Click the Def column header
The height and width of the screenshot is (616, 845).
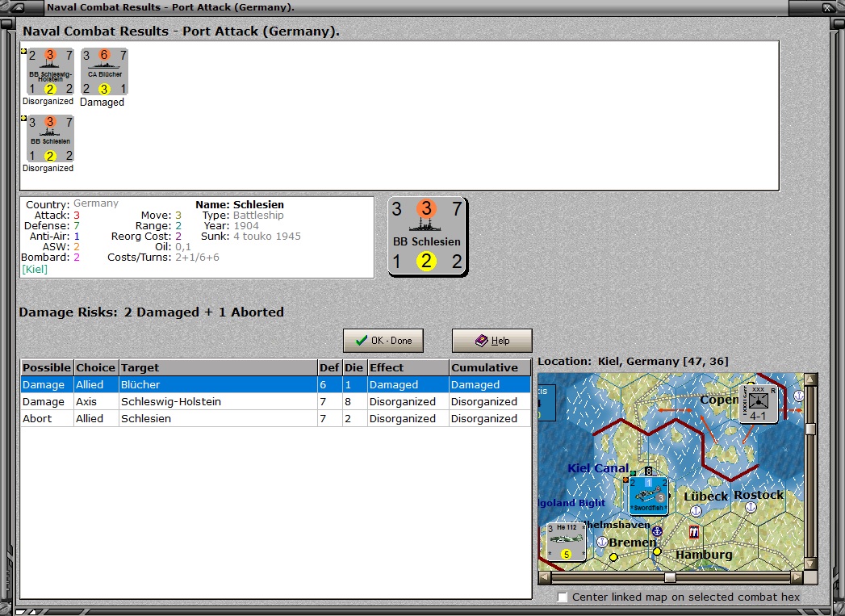coord(329,367)
